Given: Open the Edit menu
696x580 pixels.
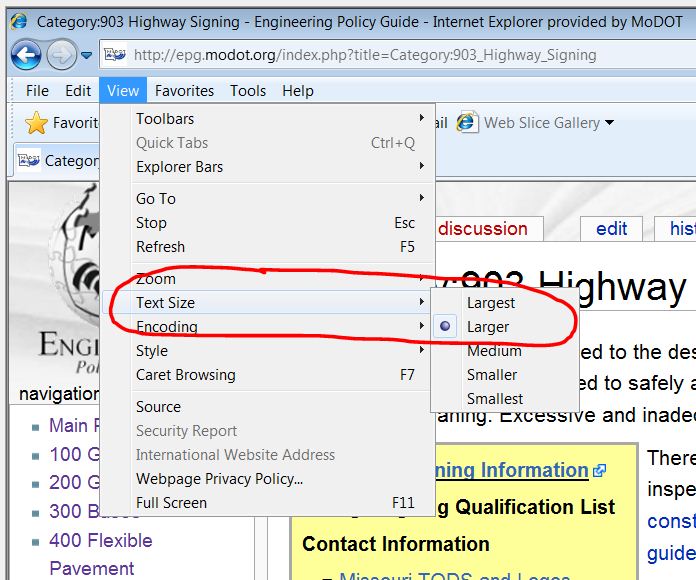Looking at the screenshot, I should pyautogui.click(x=78, y=91).
